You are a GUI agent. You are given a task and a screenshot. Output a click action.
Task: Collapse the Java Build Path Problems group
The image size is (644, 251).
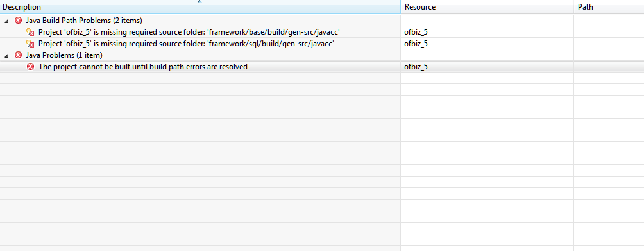click(x=6, y=21)
